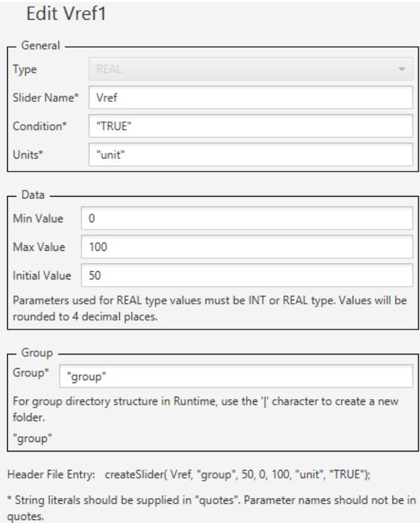Click the Slider Name input field
The image size is (420, 523).
coord(250,97)
